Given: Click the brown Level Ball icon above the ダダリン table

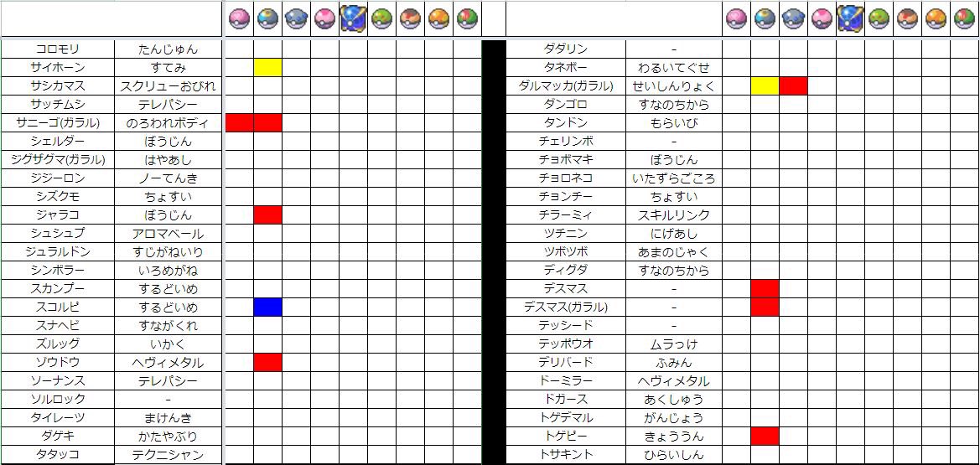Looking at the screenshot, I should click(908, 19).
